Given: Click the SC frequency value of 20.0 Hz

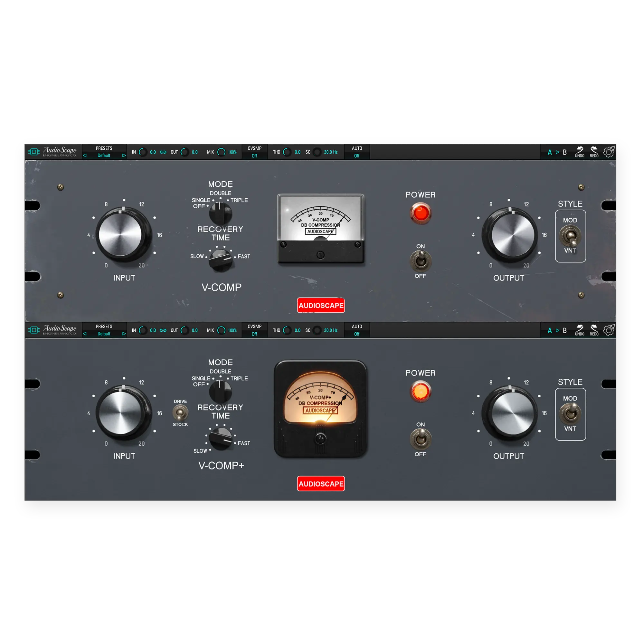Looking at the screenshot, I should click(x=331, y=152).
